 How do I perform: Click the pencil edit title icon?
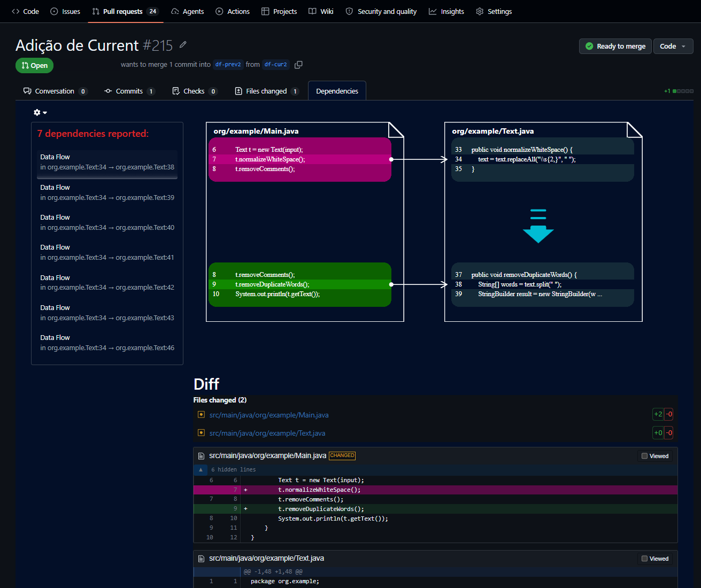pos(183,44)
